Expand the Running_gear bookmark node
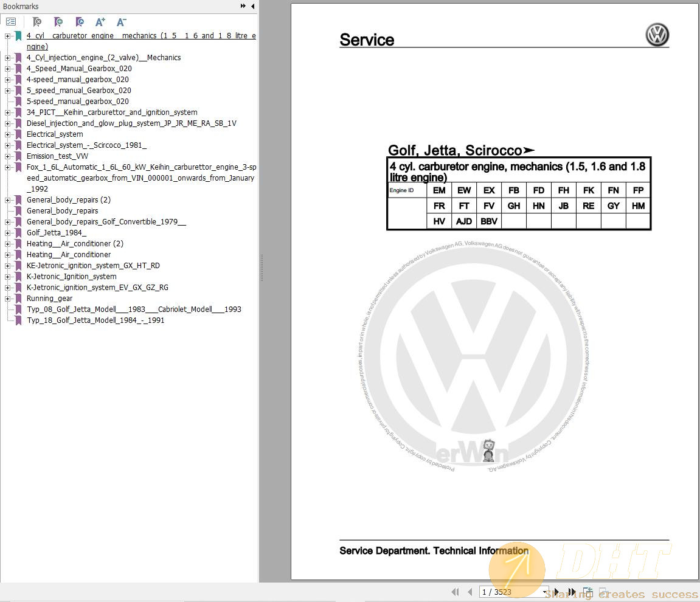 [x=7, y=299]
